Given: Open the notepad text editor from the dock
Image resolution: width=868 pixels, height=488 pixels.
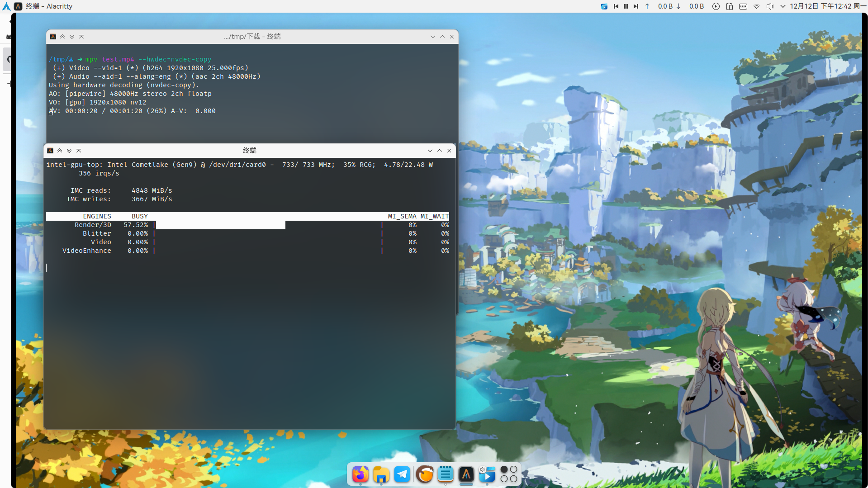Looking at the screenshot, I should pyautogui.click(x=446, y=474).
